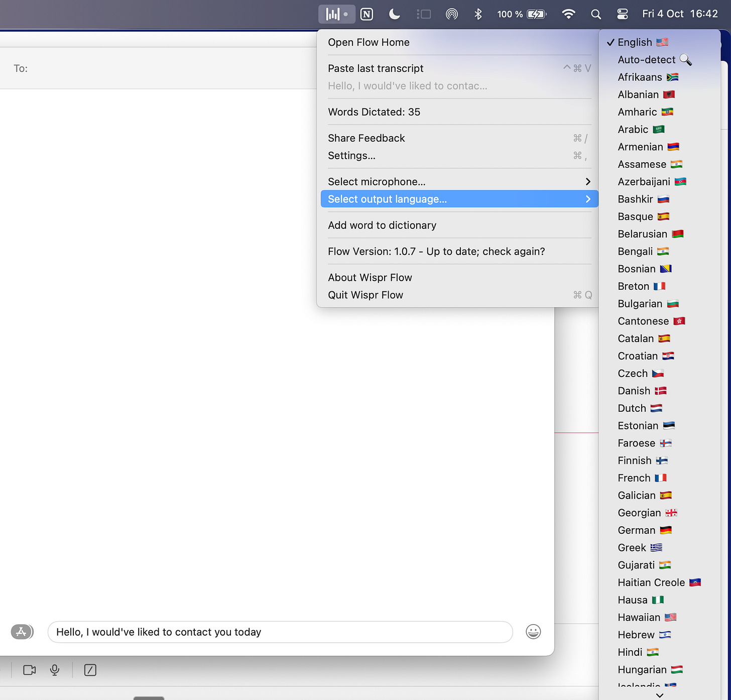Select Arabic output language
This screenshot has width=731, height=700.
pos(660,130)
